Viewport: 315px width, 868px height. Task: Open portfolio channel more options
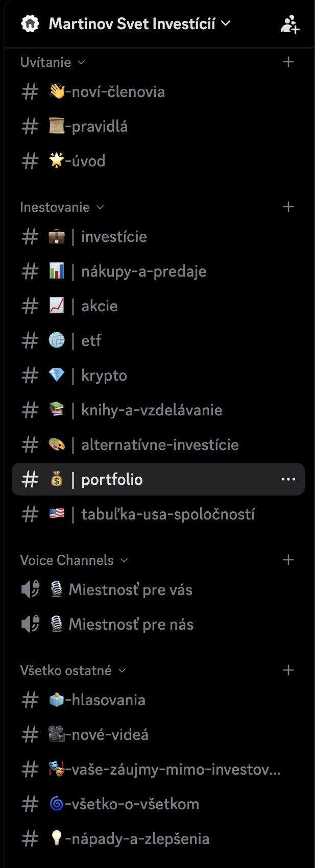pos(288,480)
